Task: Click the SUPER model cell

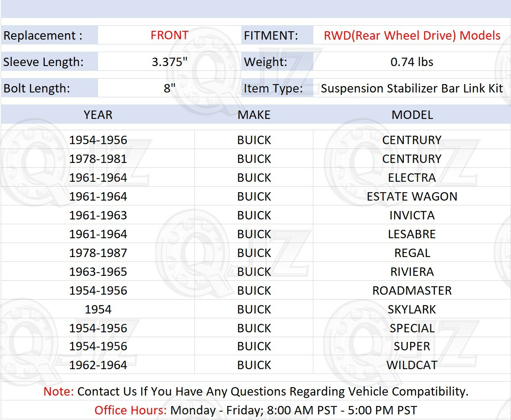Action: (x=412, y=346)
